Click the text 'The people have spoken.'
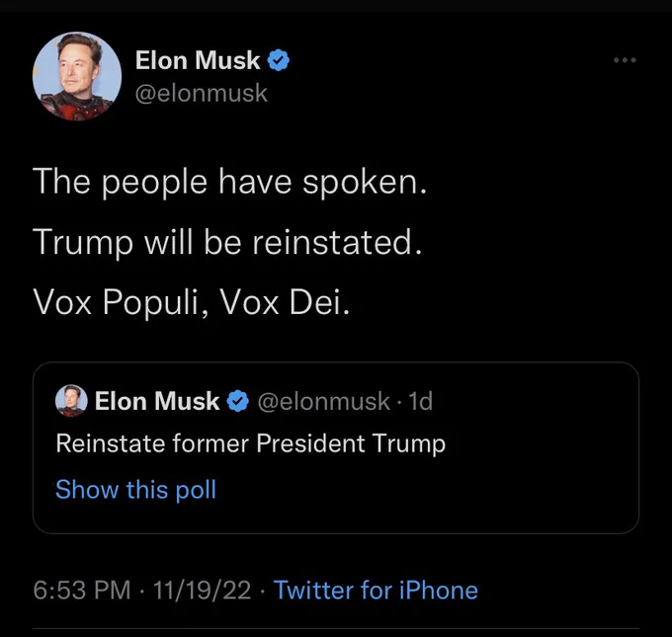 (229, 182)
